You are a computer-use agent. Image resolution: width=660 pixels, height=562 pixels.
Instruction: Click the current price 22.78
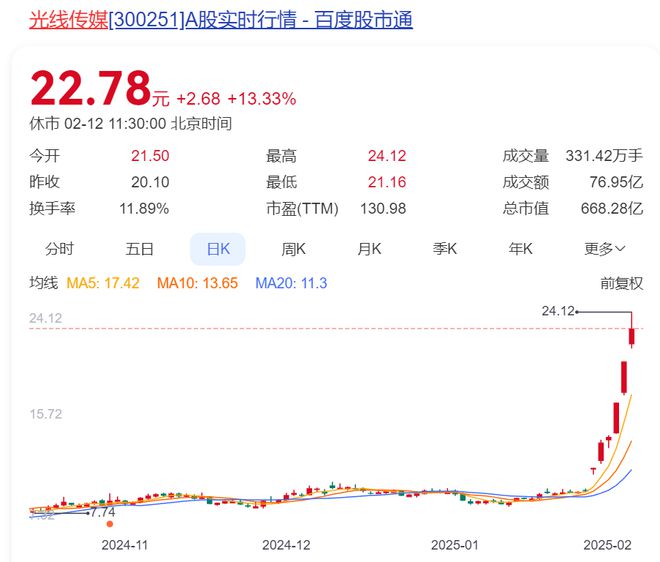[x=91, y=88]
